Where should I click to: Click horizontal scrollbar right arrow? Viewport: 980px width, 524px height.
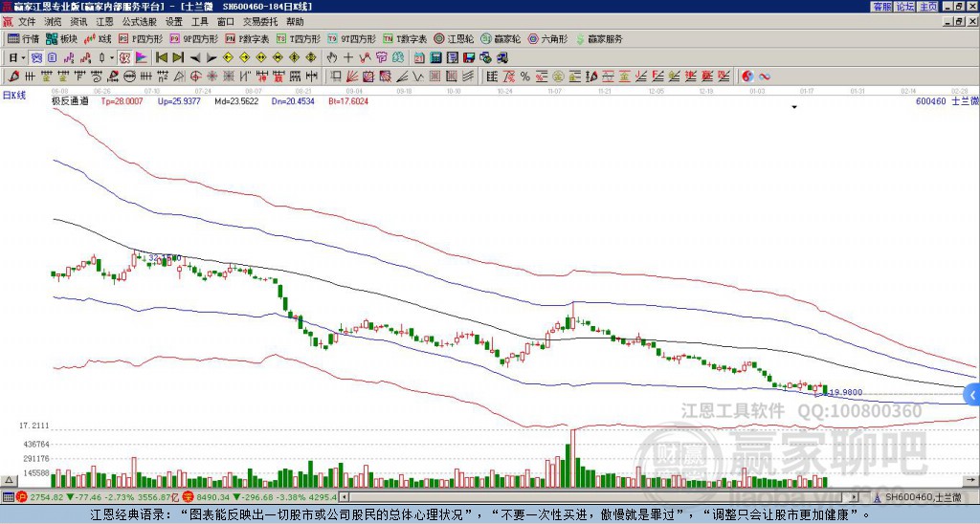pyautogui.click(x=854, y=497)
